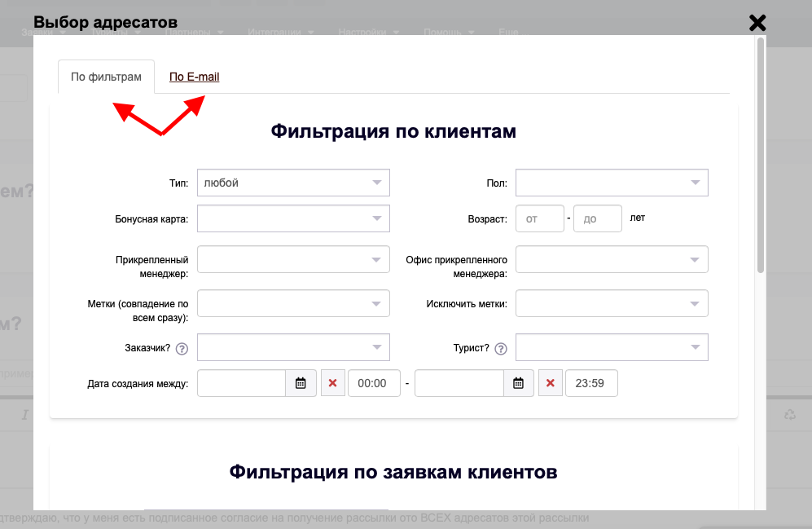812x529 pixels.
Task: Open the calendar picker for the start date
Action: click(x=301, y=383)
